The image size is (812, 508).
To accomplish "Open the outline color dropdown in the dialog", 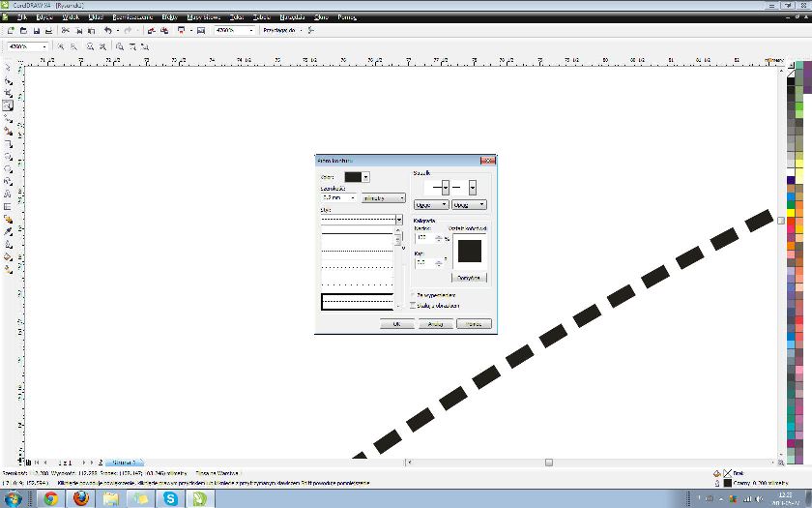I will coord(365,177).
